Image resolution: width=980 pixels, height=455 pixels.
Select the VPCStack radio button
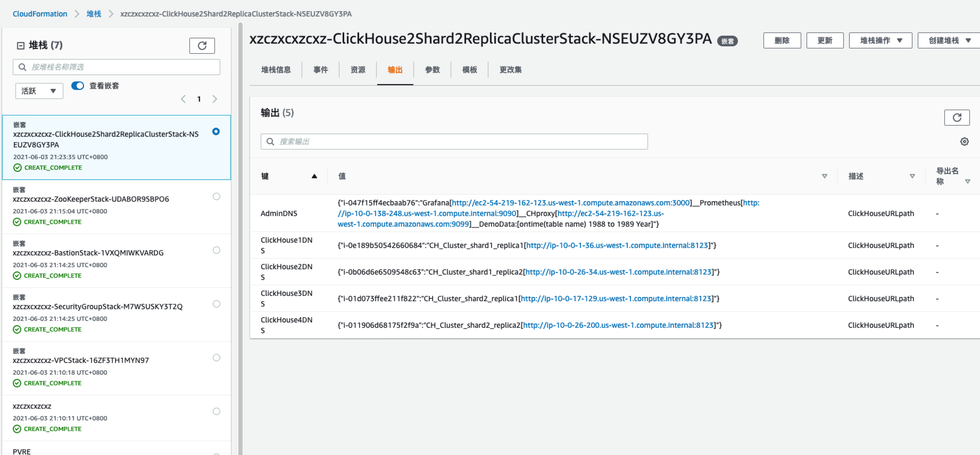click(x=217, y=358)
